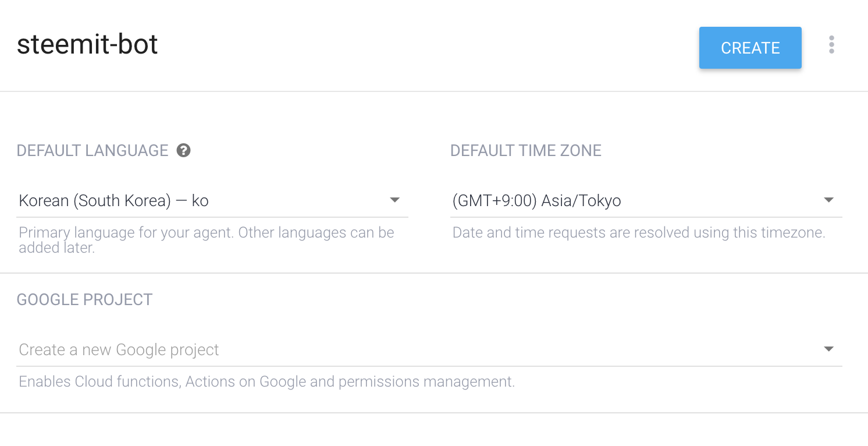Click the steemit-bot agent name field
The width and height of the screenshot is (868, 446).
[x=87, y=45]
